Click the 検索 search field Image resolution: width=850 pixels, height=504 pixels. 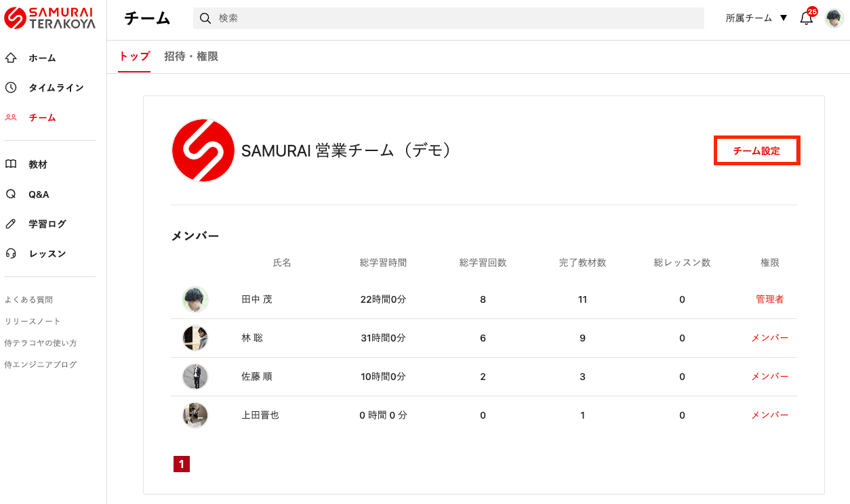pyautogui.click(x=454, y=18)
